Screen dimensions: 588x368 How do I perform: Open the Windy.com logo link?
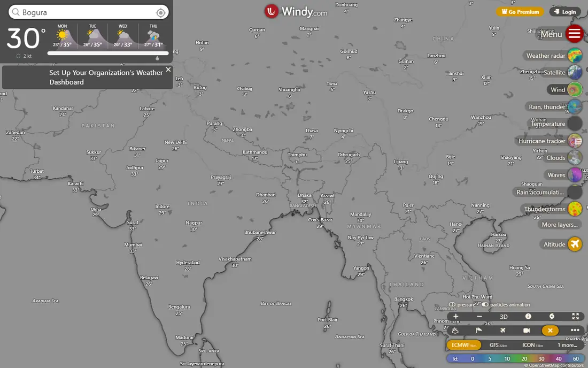[296, 11]
